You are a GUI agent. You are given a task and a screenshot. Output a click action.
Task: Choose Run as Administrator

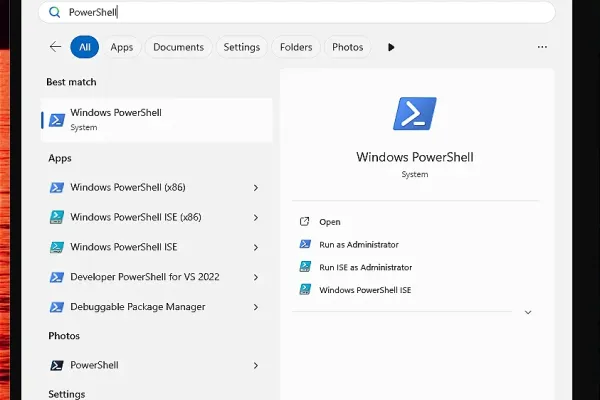[x=359, y=245]
